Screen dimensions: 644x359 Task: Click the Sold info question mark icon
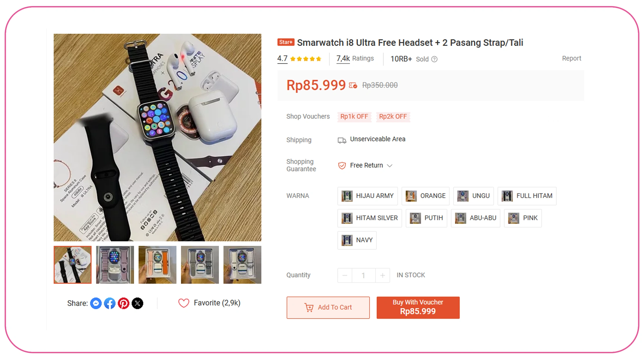[434, 59]
